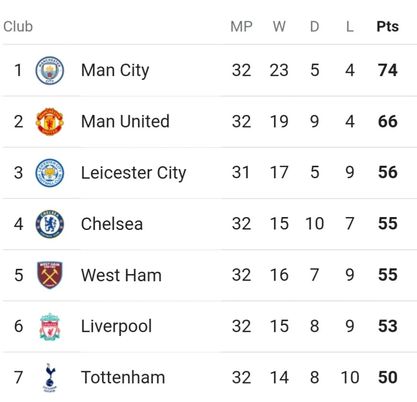Click the West Ham club crest
Screen dimensions: 417x402
pyautogui.click(x=50, y=275)
